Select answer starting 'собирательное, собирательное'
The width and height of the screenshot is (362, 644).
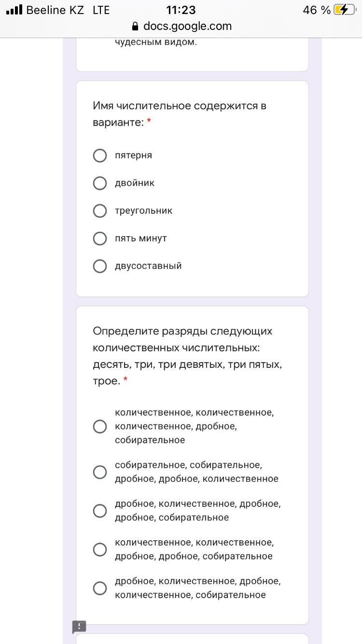click(x=100, y=472)
